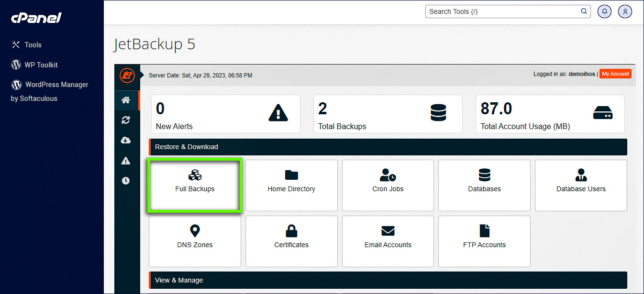644x294 pixels.
Task: Open Tools in the cPanel sidebar
Action: coord(33,45)
